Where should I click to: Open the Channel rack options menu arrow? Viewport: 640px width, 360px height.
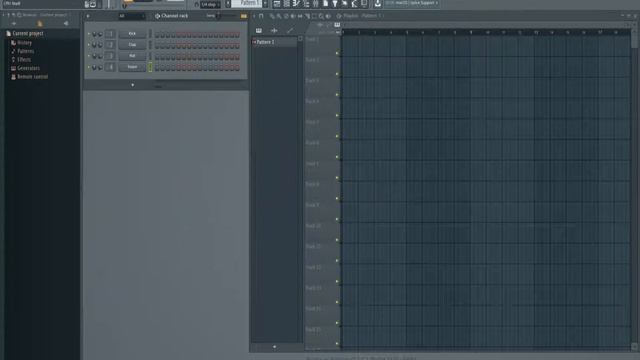click(x=88, y=16)
